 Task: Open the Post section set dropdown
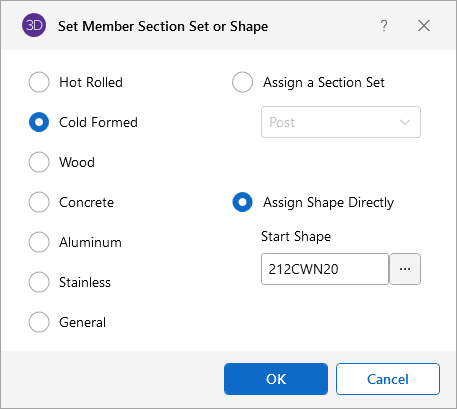[341, 122]
